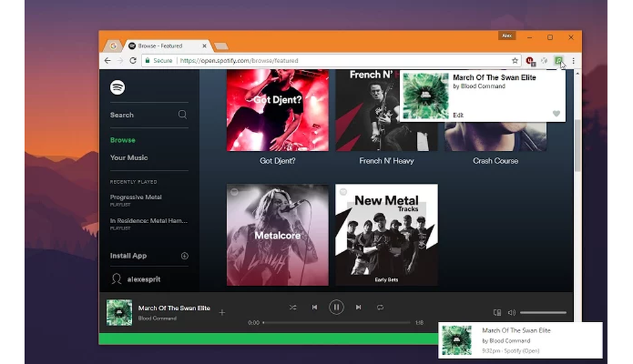Click the Secure padlock indicator
This screenshot has height=364, width=633.
[x=159, y=60]
